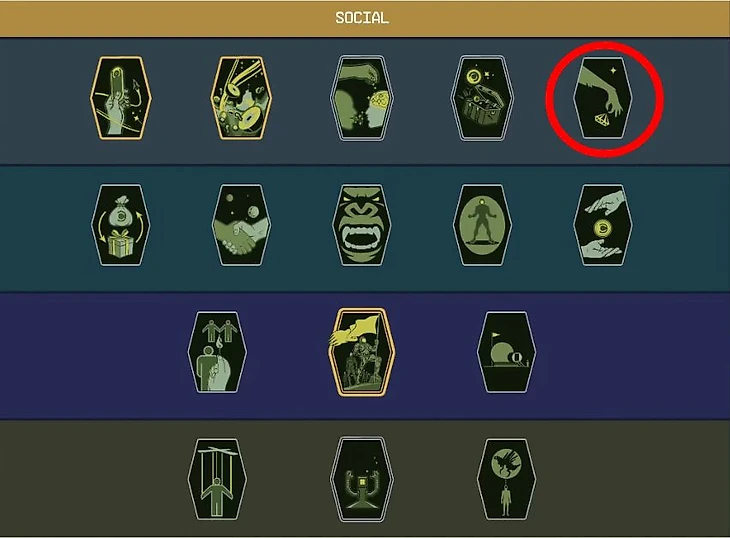Select the roaring gorilla face skill

click(x=362, y=225)
